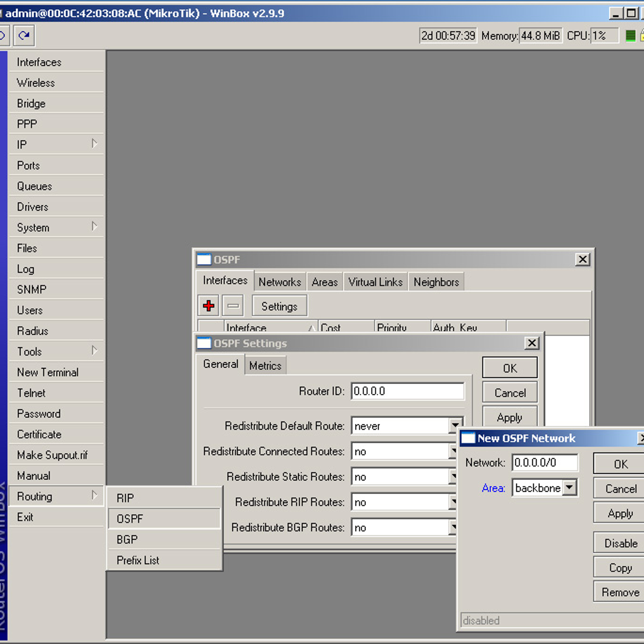Open the Area backbone dropdown
The width and height of the screenshot is (644, 644).
(569, 488)
